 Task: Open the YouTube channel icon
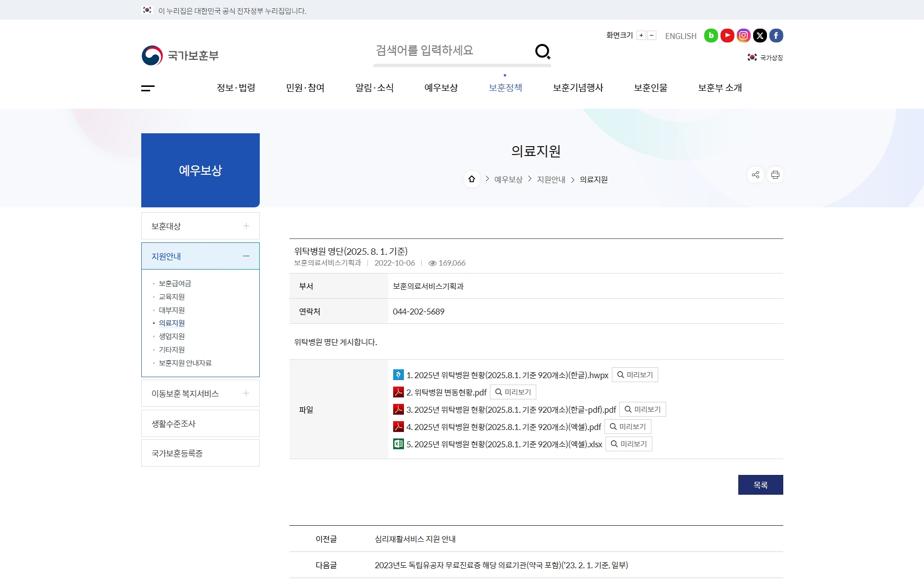[727, 36]
